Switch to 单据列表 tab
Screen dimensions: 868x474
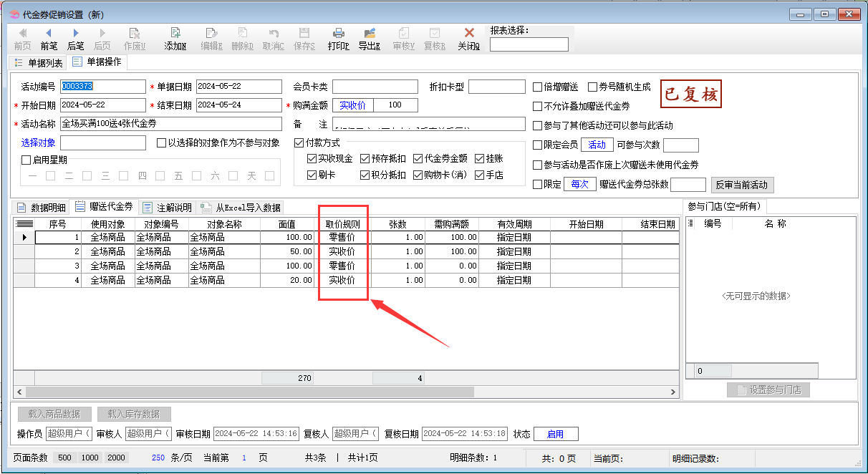pos(39,63)
